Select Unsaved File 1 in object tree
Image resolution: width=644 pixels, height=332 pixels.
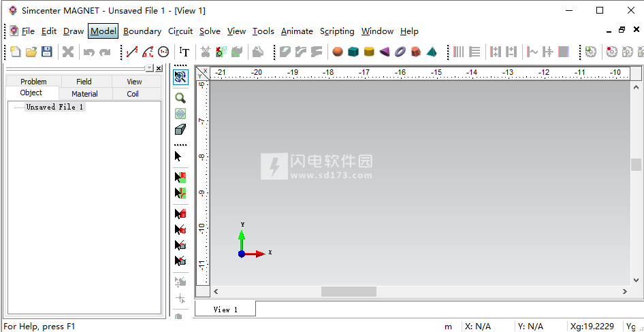pos(55,107)
